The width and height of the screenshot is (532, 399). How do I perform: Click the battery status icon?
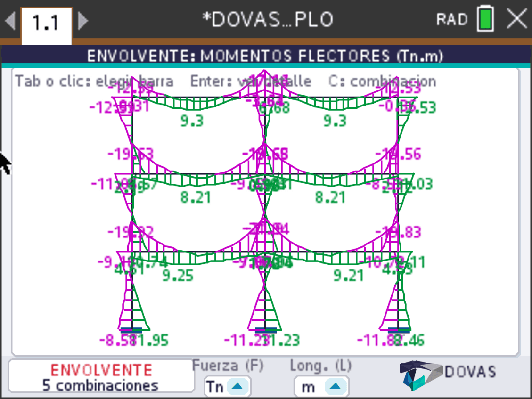pos(485,19)
